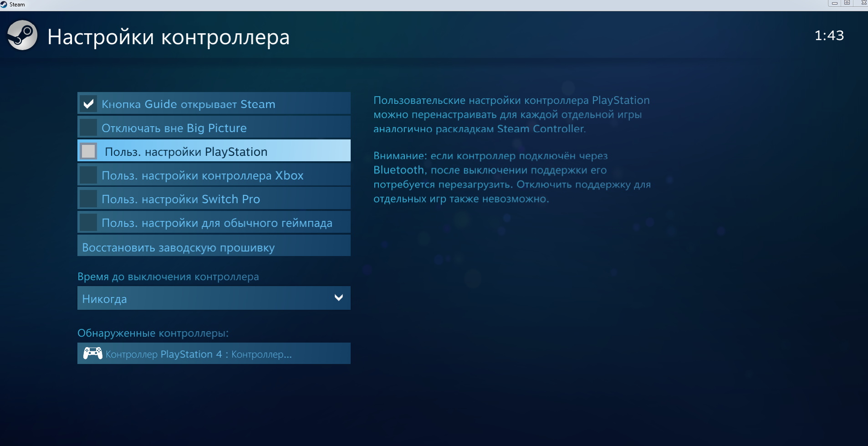The height and width of the screenshot is (446, 868).
Task: Enable 'Отключать вне Big Picture' checkbox
Action: (88, 128)
